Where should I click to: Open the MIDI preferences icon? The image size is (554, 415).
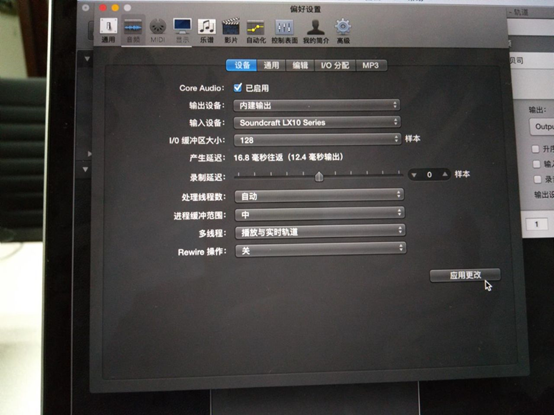(x=158, y=30)
